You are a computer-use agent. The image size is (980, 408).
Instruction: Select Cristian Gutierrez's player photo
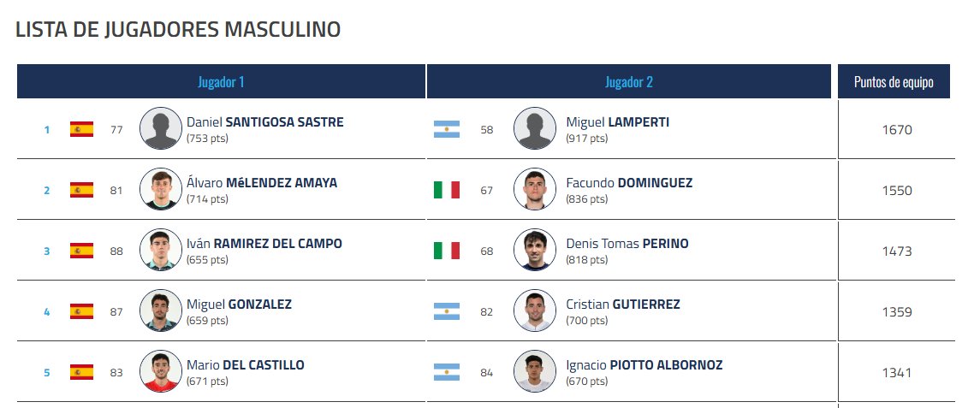point(535,311)
